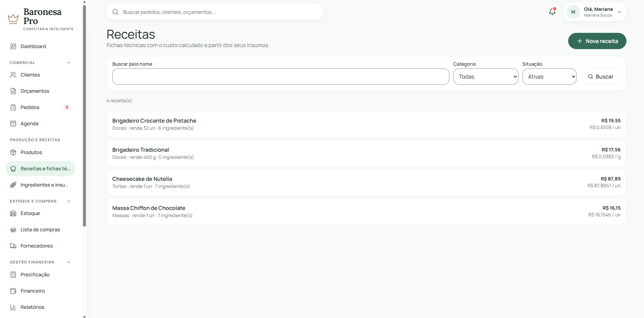644x318 pixels.
Task: Click the 4 receita(s) count text
Action: [119, 101]
